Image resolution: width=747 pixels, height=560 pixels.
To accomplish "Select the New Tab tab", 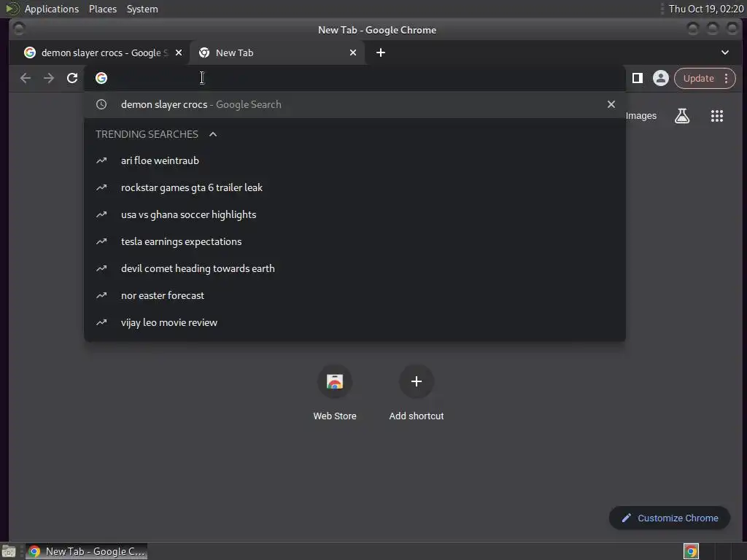I will [276, 52].
